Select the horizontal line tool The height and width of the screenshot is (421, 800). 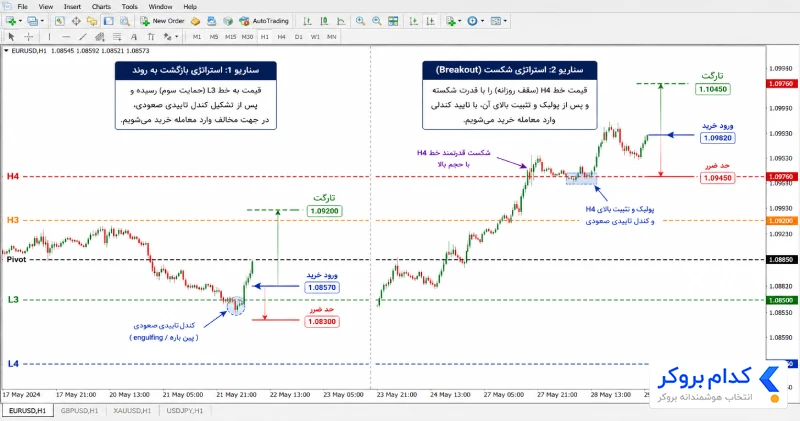pos(66,37)
